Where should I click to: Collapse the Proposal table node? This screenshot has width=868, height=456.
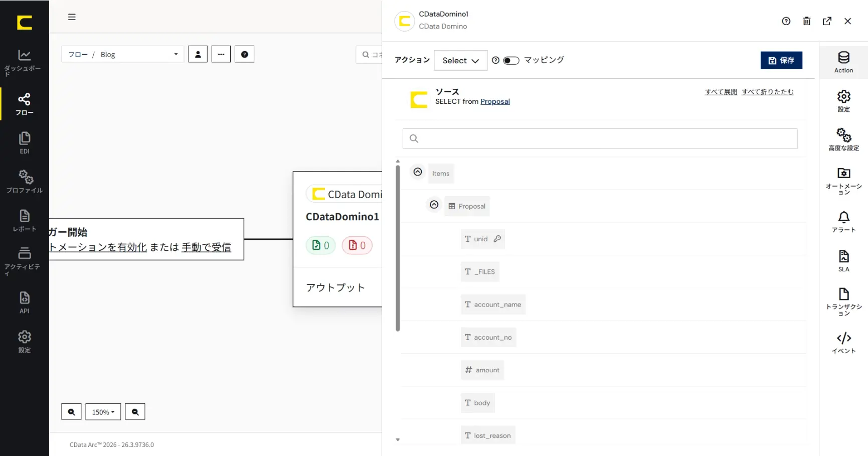tap(434, 205)
